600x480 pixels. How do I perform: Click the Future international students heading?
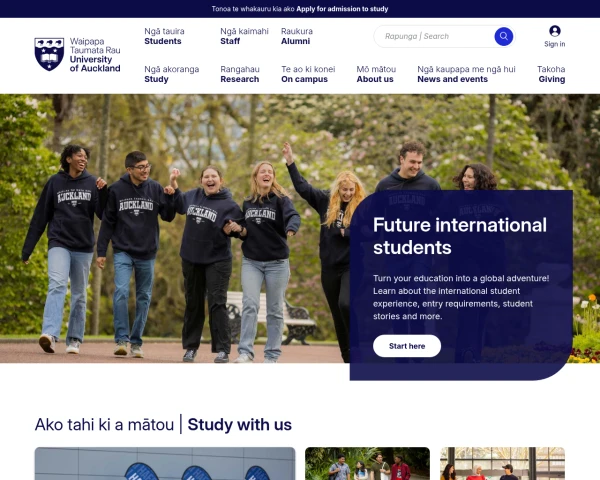click(x=460, y=236)
